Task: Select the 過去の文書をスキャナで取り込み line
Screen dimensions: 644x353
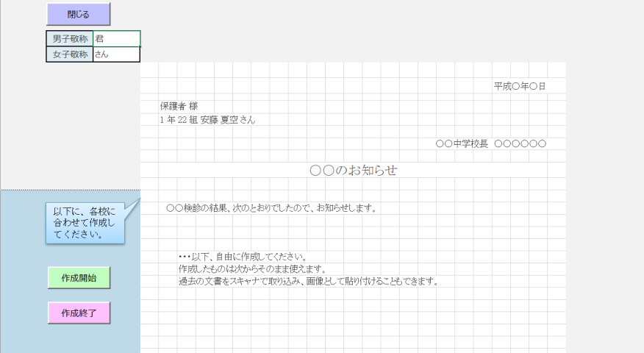Action: coord(308,282)
